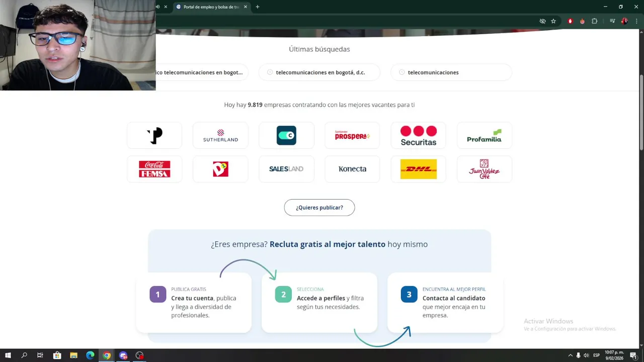The height and width of the screenshot is (362, 644).
Task: Open the Chrome three-dot menu
Action: [636, 21]
